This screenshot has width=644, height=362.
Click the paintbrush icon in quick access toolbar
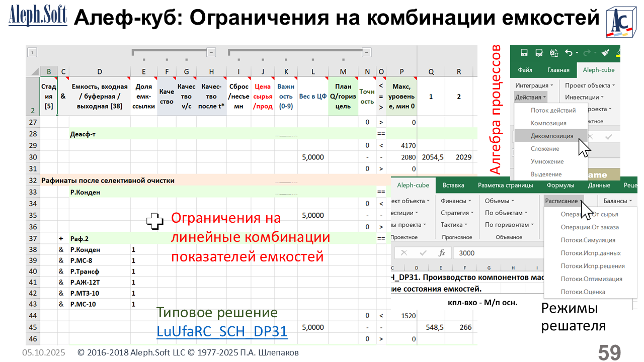coord(605,53)
